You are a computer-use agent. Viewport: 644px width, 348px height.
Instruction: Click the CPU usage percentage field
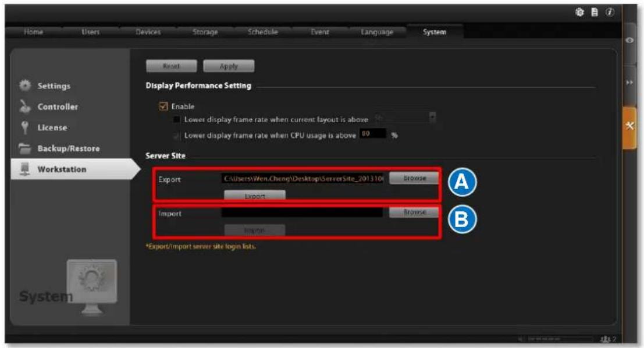click(373, 133)
